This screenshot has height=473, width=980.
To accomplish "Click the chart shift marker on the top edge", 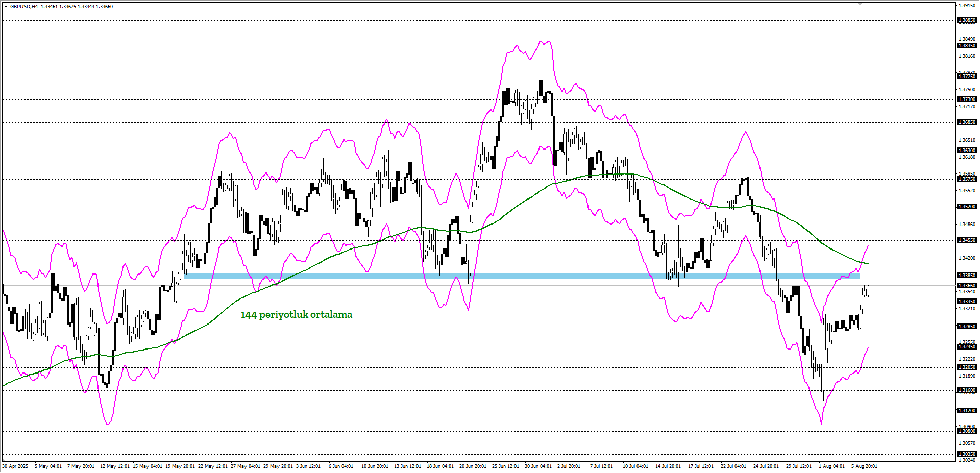I will (860, 4).
